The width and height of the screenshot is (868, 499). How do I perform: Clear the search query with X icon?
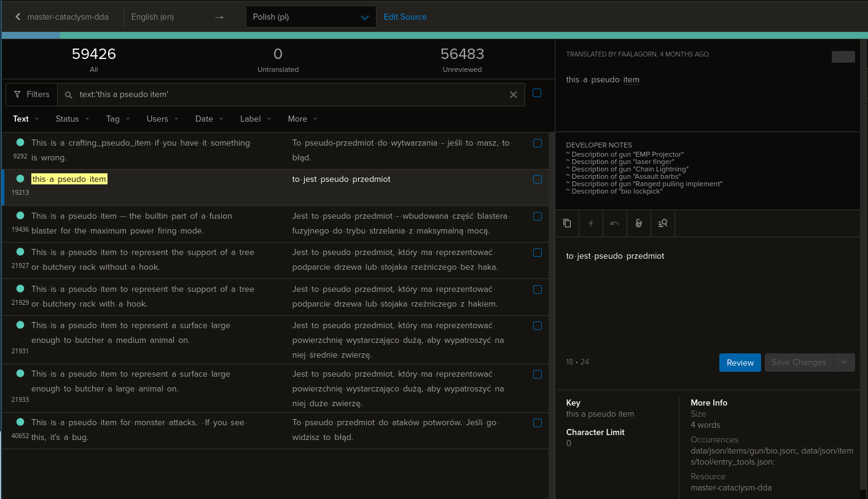coord(513,95)
